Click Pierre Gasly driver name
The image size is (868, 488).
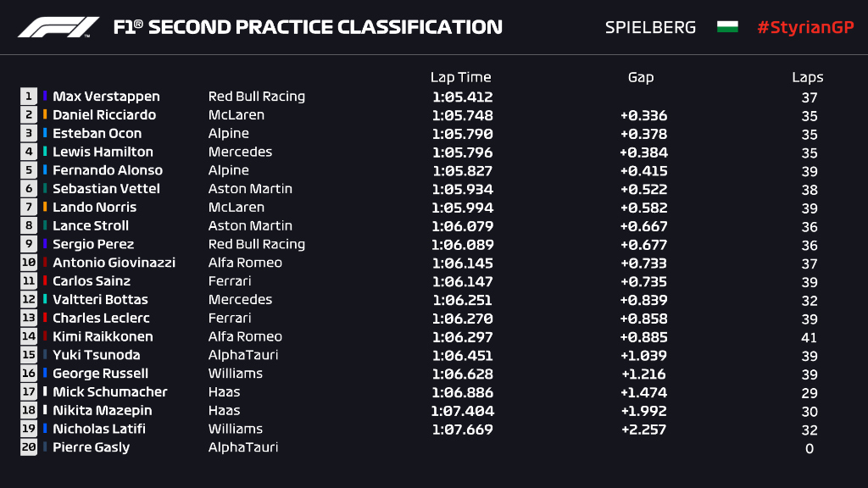tap(91, 447)
